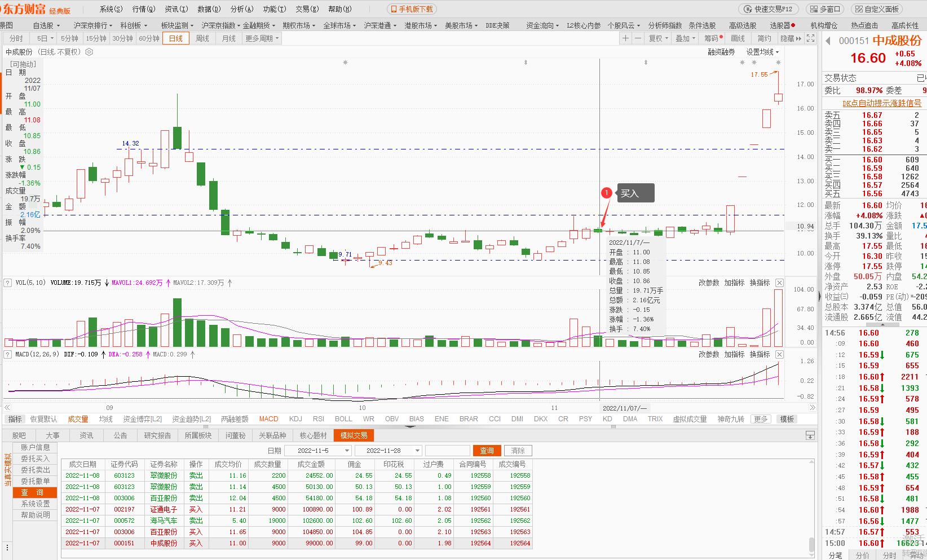Expand 自选股 toolbar dropdown
The height and width of the screenshot is (560, 927).
(x=46, y=25)
